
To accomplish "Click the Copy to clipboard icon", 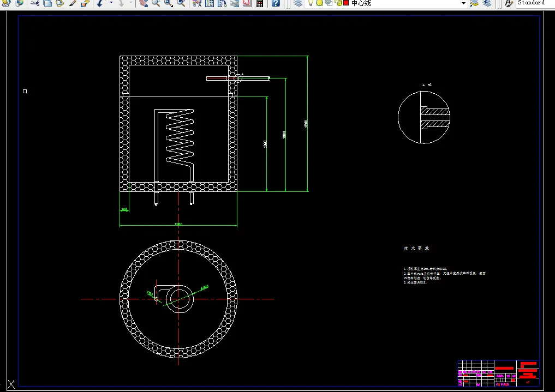I will 47,3.
